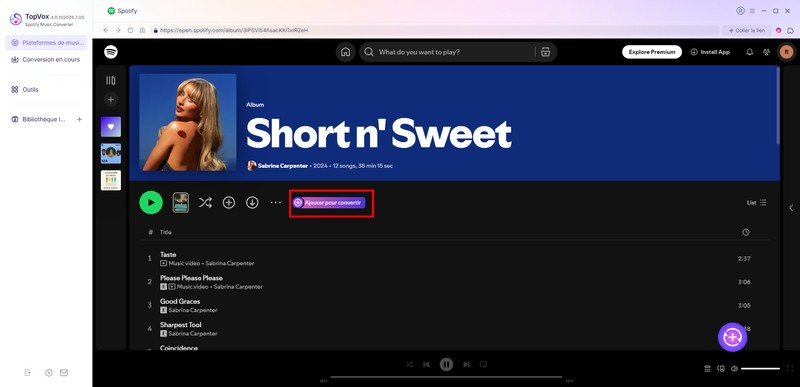The width and height of the screenshot is (800, 387).
Task: Shuffle the album with the shuffle icon next to the album thumbnail
Action: [x=205, y=202]
